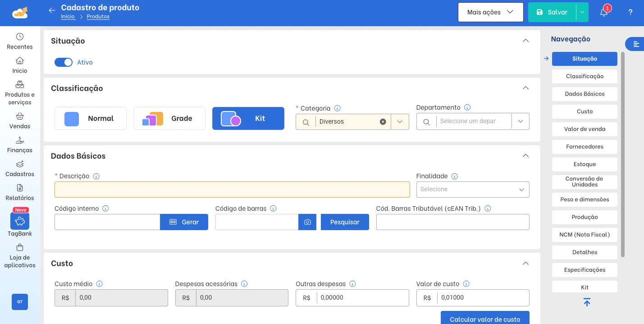644x324 pixels.
Task: Open the Salvar split-button arrow
Action: tap(582, 12)
